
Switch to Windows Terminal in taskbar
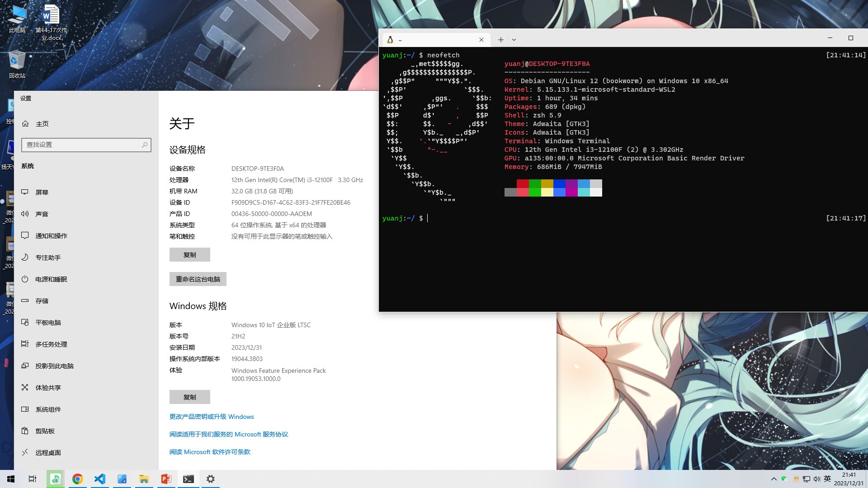point(188,479)
